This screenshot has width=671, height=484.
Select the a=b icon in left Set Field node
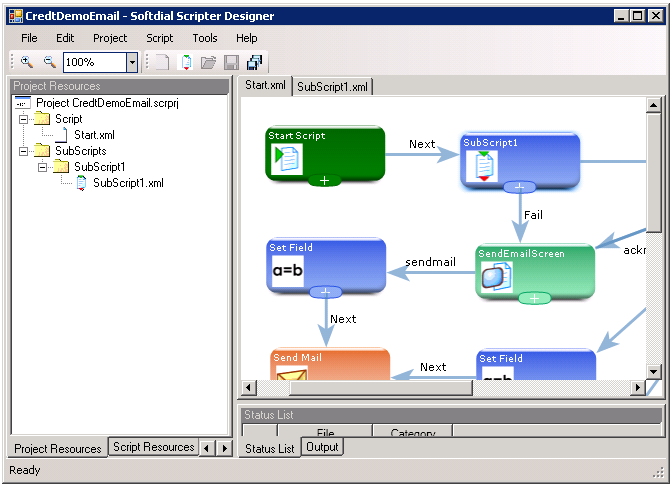tap(288, 271)
